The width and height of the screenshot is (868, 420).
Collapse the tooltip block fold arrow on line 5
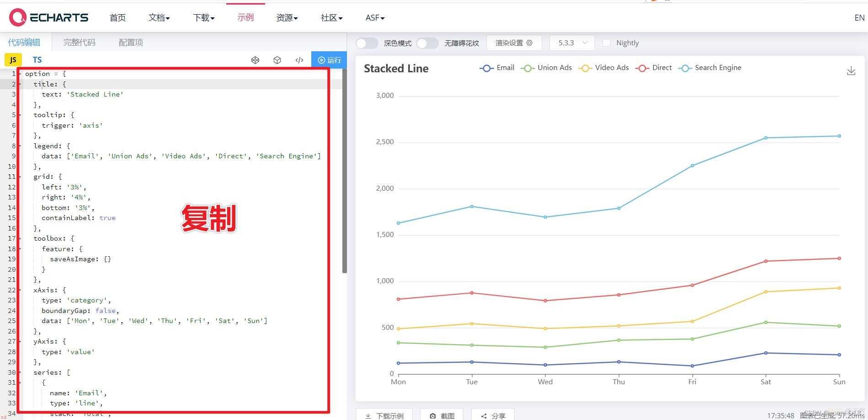click(x=20, y=115)
